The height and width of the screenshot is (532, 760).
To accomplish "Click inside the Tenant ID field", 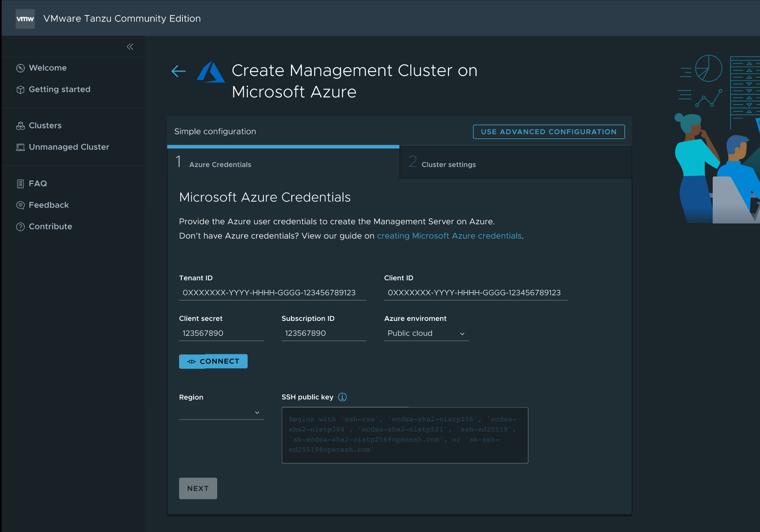I will (272, 293).
